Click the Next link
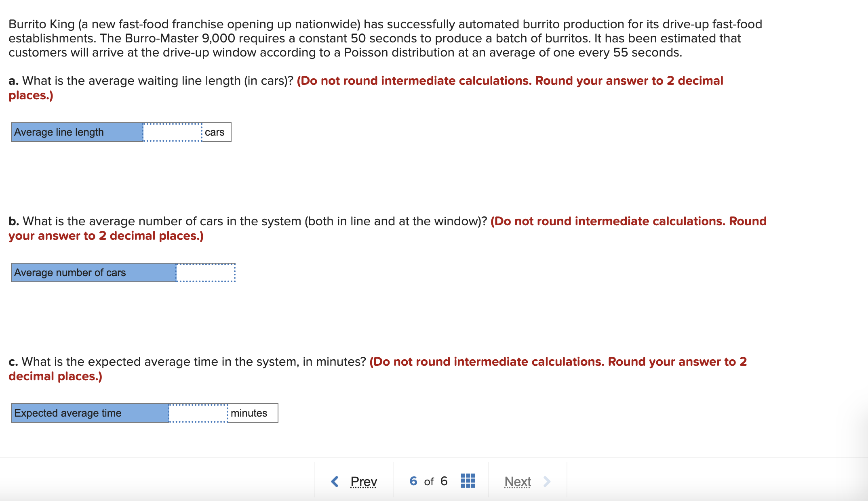868x501 pixels. (x=518, y=481)
